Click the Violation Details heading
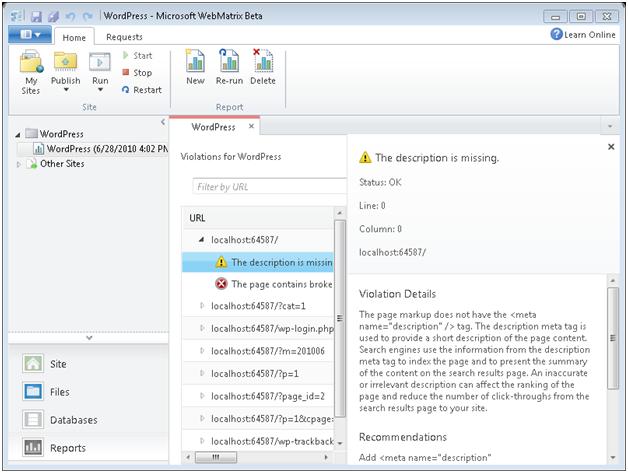 [x=397, y=294]
